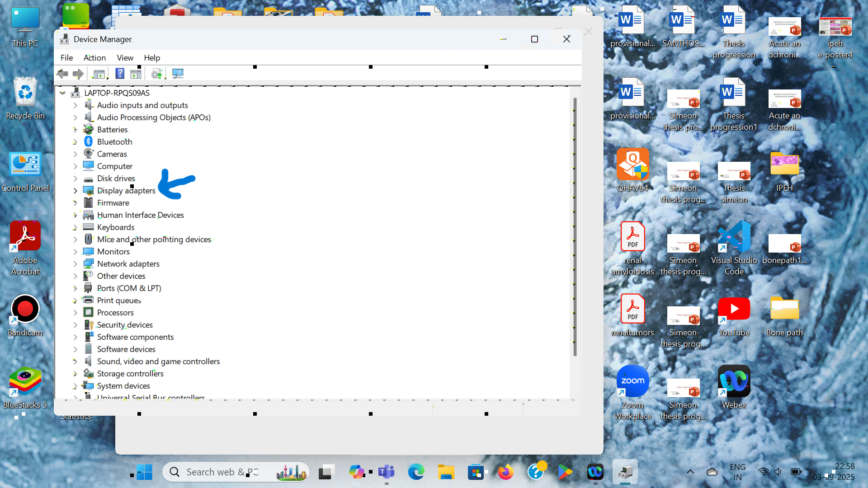The height and width of the screenshot is (488, 868).
Task: Click the Bluetooth device icon
Action: 89,142
